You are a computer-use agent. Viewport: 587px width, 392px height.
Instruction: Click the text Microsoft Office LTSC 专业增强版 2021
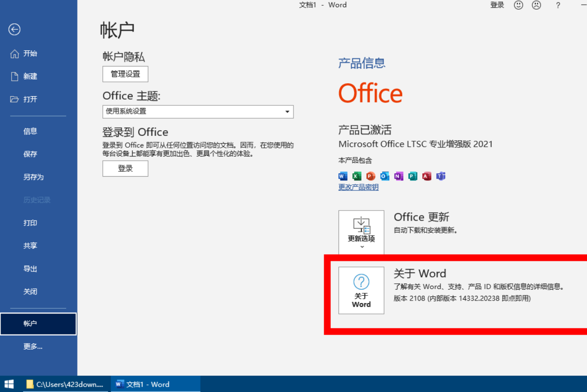click(x=416, y=144)
